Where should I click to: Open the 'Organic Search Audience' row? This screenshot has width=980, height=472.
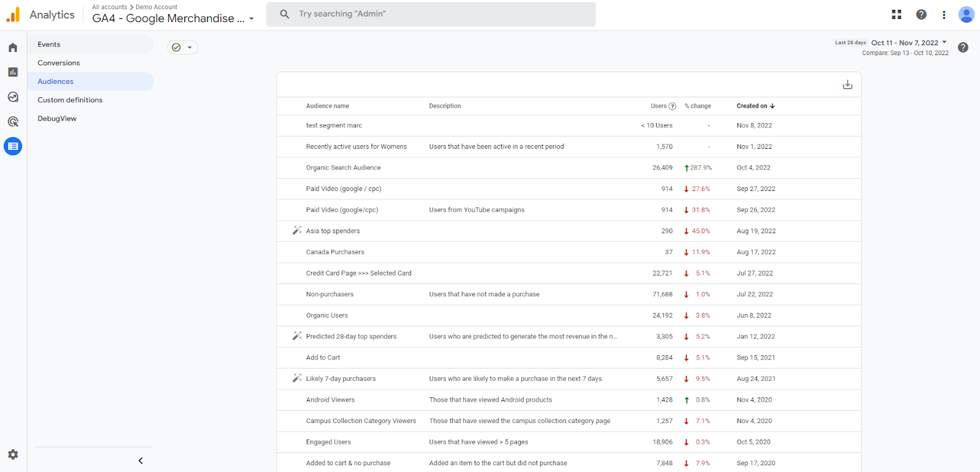pos(568,168)
